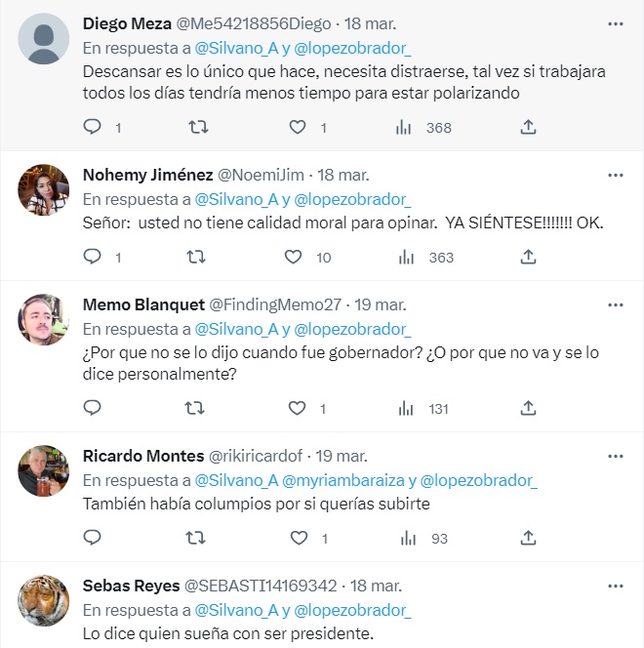Retweet Diego Meza's tweet
This screenshot has width=644, height=648.
(196, 127)
